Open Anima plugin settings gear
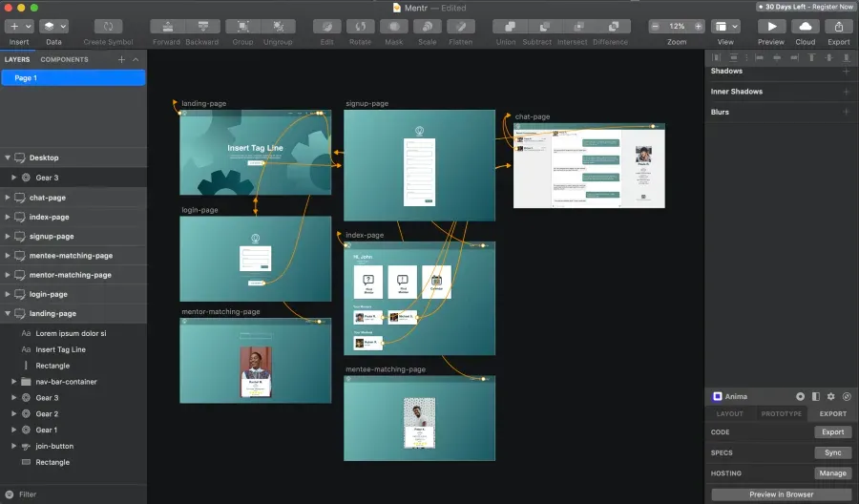 tap(830, 396)
